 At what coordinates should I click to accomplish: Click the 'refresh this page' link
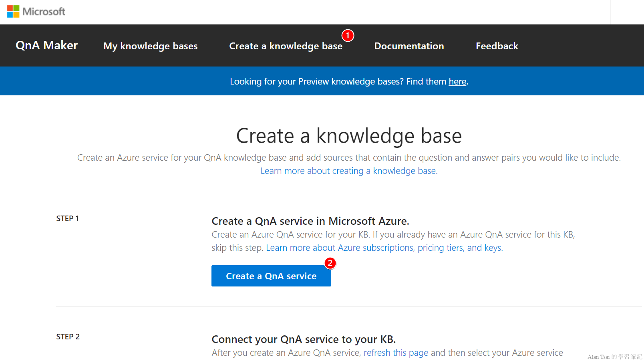coord(396,353)
